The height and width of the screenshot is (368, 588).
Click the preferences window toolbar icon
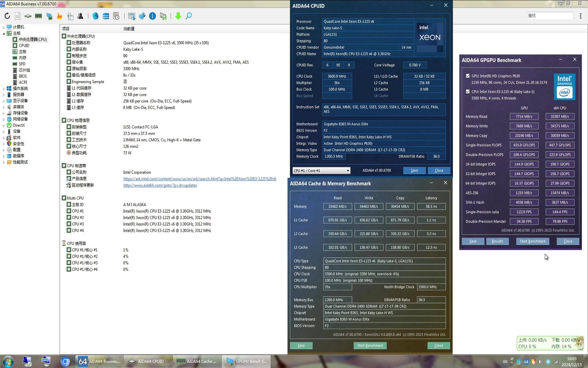pyautogui.click(x=132, y=16)
